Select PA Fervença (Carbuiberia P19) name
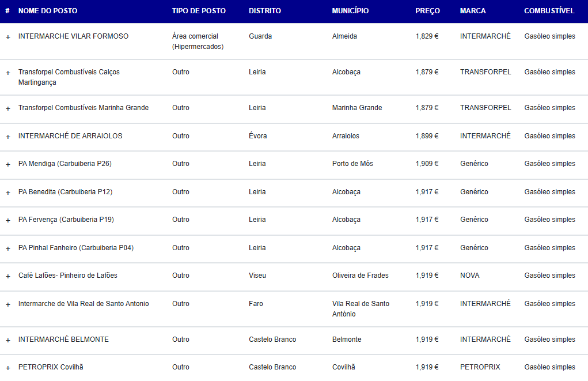 click(66, 220)
